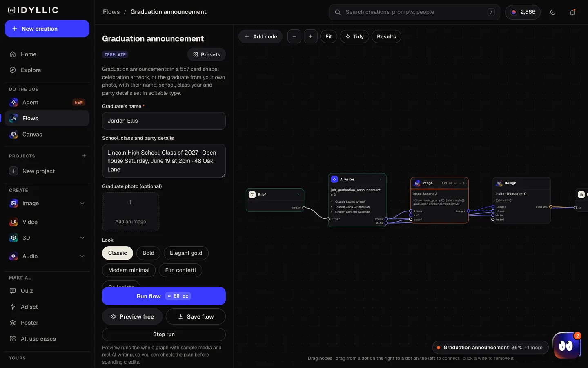
Task: Zoom in the flow canvas
Action: (x=311, y=36)
